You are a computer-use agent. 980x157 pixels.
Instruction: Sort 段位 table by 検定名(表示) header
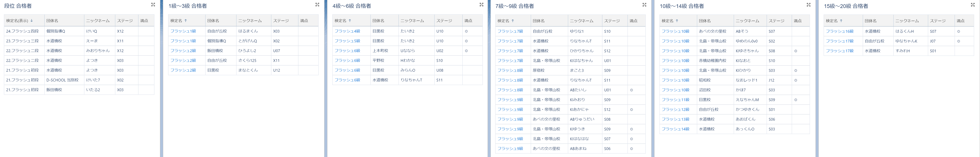(19, 21)
